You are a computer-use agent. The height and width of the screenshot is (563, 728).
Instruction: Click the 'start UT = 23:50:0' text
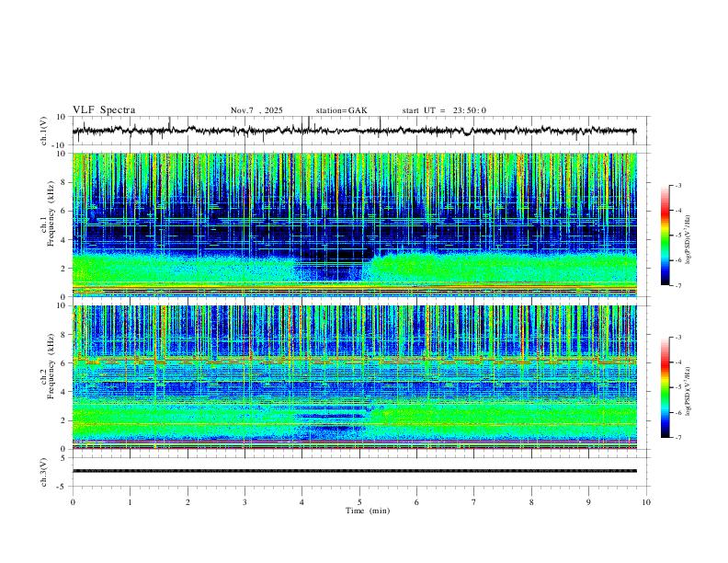[444, 110]
